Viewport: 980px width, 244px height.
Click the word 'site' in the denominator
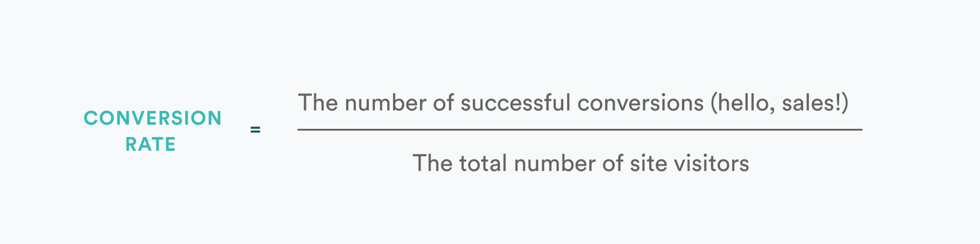(x=648, y=164)
